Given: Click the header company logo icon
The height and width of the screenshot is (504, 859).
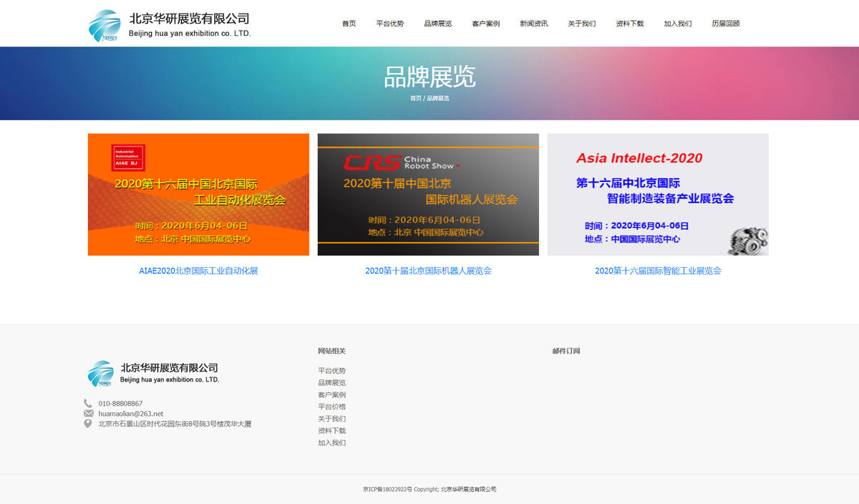Looking at the screenshot, I should coord(105,25).
